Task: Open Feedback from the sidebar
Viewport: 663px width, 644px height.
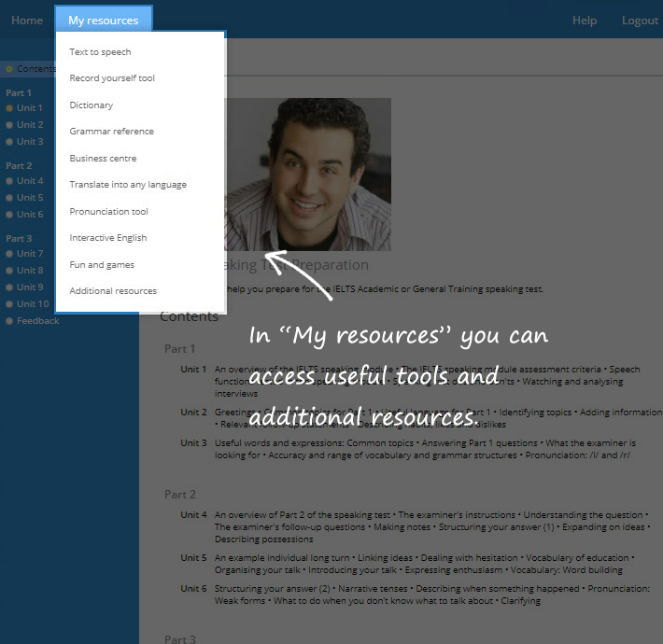Action: [x=37, y=321]
